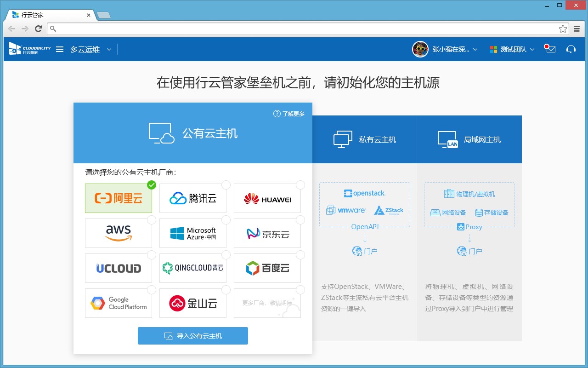Check the radio circle on UCLOUD
588x368 pixels.
pyautogui.click(x=152, y=255)
